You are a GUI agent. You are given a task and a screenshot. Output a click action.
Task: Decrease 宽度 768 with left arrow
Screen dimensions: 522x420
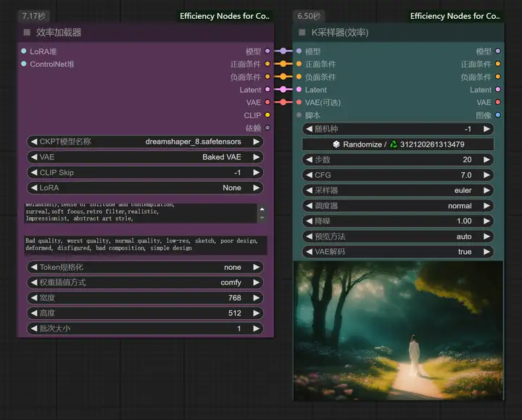click(x=34, y=297)
